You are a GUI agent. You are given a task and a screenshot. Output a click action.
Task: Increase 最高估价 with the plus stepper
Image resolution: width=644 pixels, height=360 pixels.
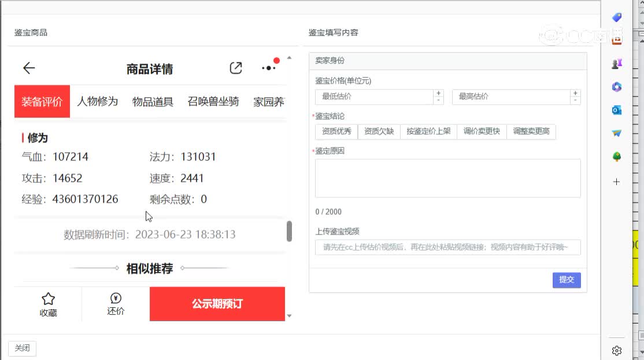pos(575,93)
